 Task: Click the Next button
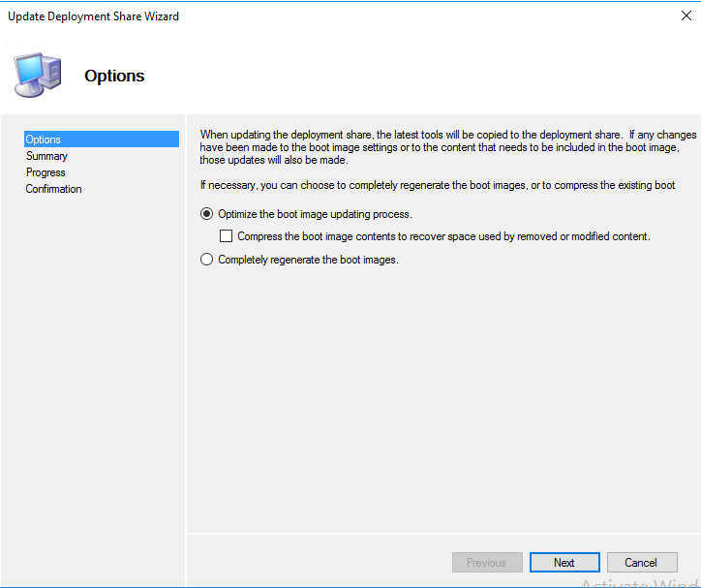[x=564, y=562]
